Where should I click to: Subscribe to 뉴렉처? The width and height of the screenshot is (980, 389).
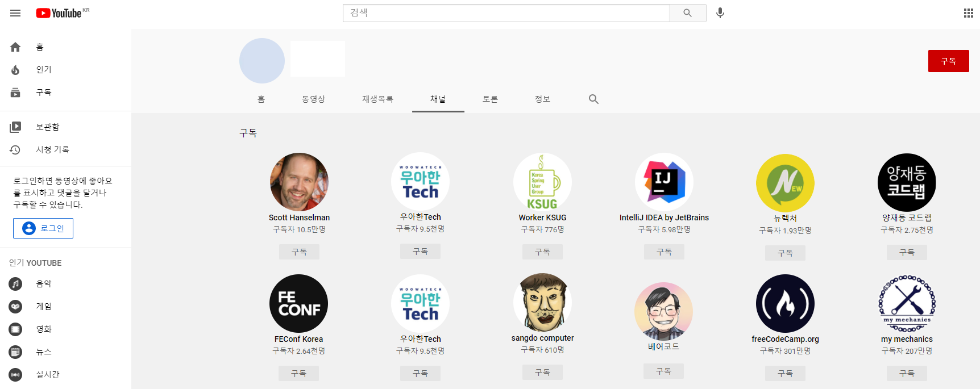[785, 253]
